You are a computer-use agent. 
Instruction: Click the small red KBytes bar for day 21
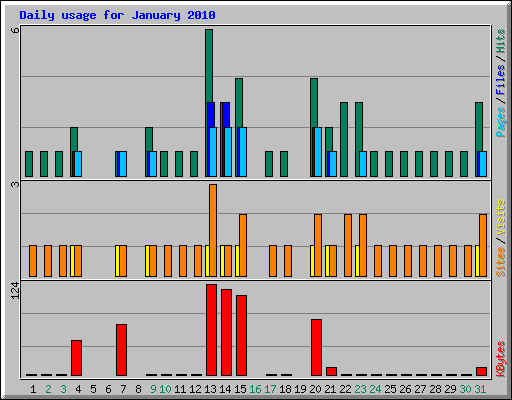tap(331, 371)
